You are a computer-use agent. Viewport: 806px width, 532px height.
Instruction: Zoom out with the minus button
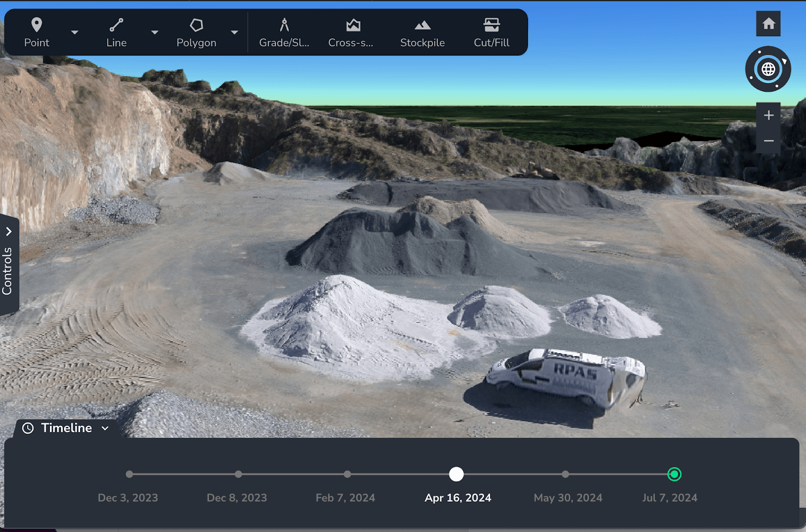tap(768, 141)
